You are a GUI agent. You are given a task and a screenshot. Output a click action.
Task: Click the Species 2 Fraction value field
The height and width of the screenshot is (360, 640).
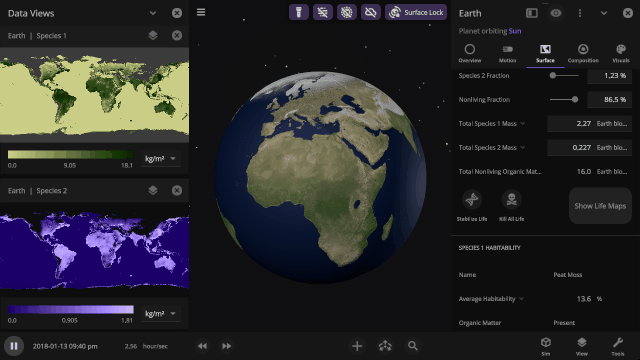pos(609,76)
